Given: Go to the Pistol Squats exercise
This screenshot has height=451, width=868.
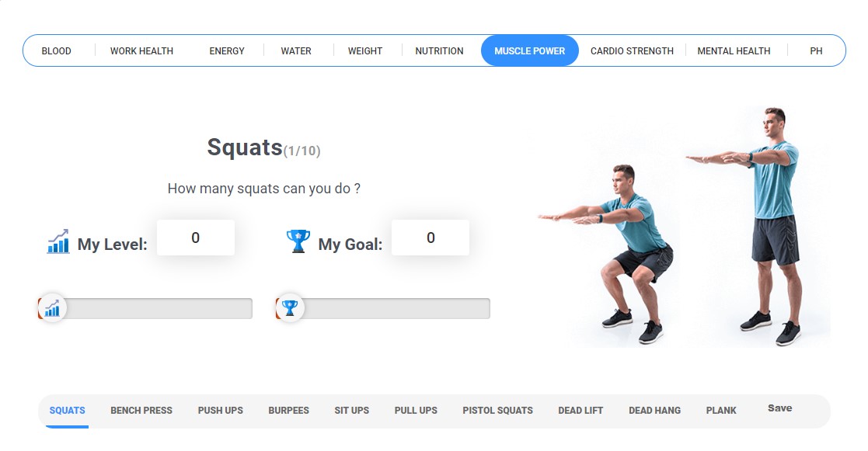Looking at the screenshot, I should click(497, 411).
